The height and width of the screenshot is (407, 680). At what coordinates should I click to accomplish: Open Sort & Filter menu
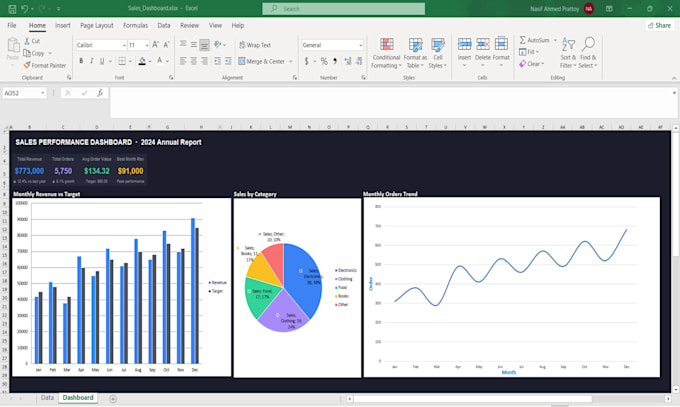click(x=568, y=53)
